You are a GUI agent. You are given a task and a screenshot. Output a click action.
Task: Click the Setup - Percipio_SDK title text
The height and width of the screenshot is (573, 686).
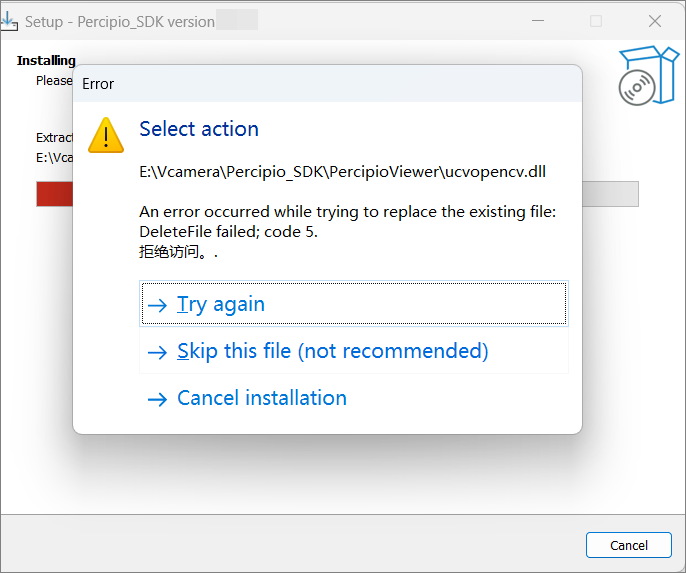click(x=120, y=21)
